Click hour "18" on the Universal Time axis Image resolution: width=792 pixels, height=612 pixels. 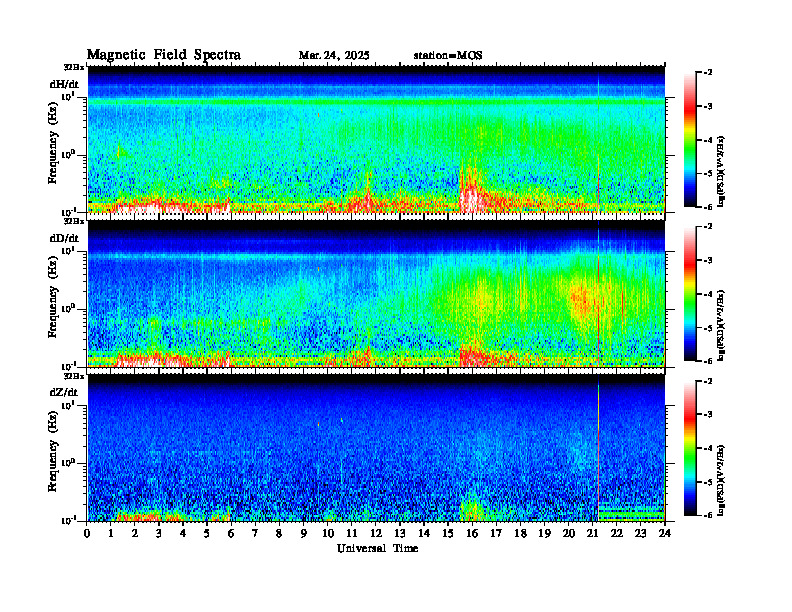[520, 534]
